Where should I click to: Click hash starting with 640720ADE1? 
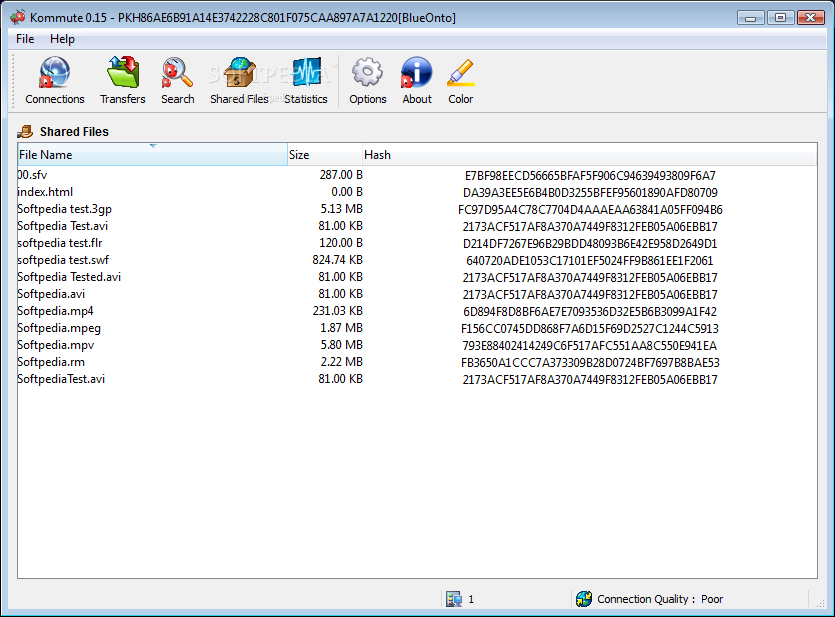590,261
